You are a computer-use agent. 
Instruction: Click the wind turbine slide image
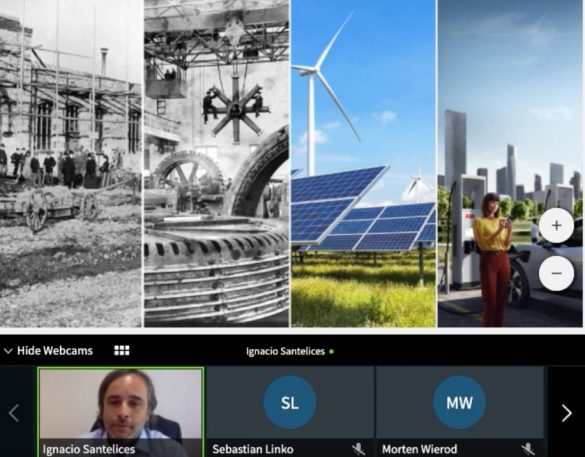click(363, 163)
